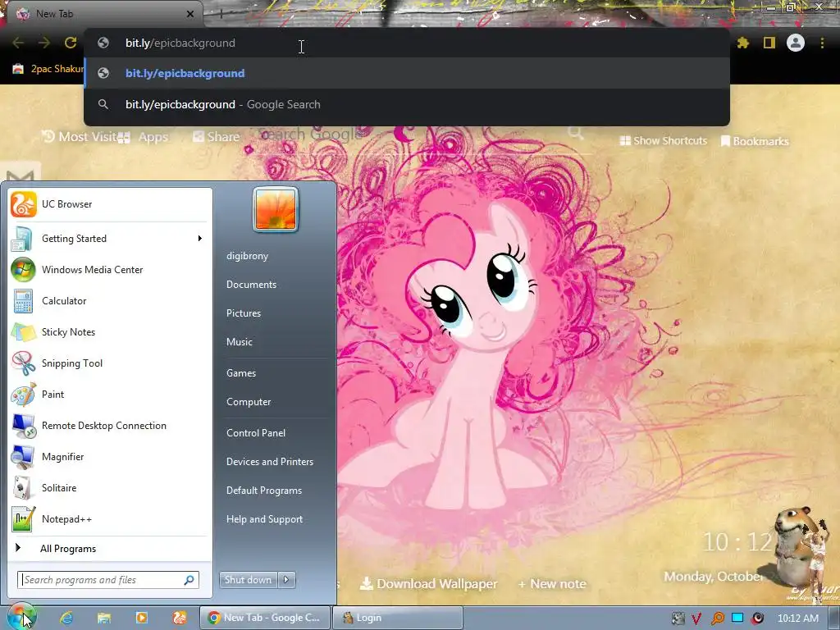The width and height of the screenshot is (840, 630).
Task: Toggle Chrome side panel icon
Action: [769, 43]
